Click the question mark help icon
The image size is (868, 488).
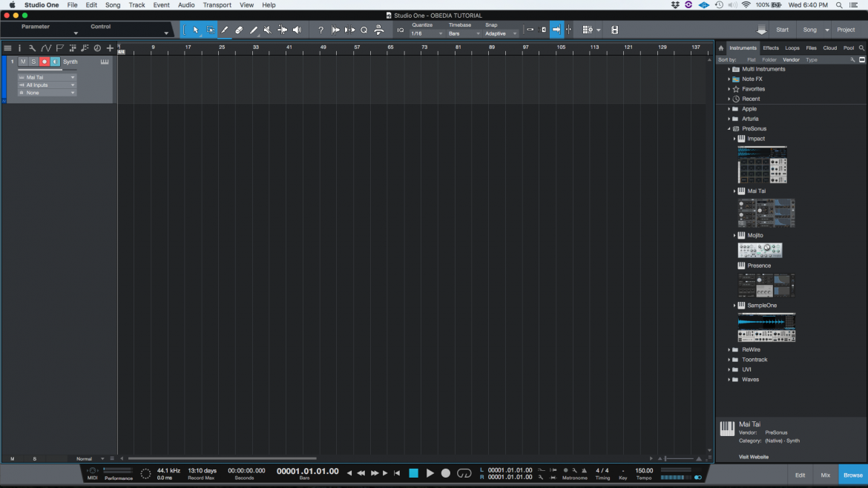point(320,30)
